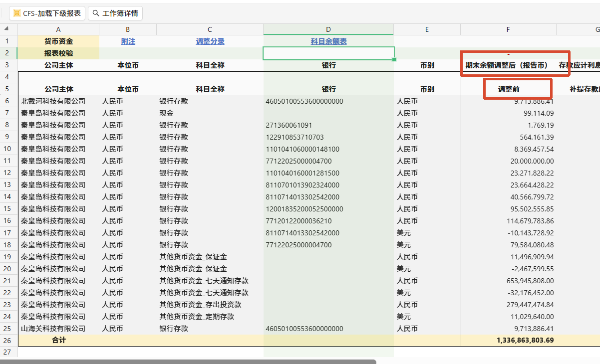600x364 pixels.
Task: Select the amount 99,114.09
Action: tap(508, 113)
